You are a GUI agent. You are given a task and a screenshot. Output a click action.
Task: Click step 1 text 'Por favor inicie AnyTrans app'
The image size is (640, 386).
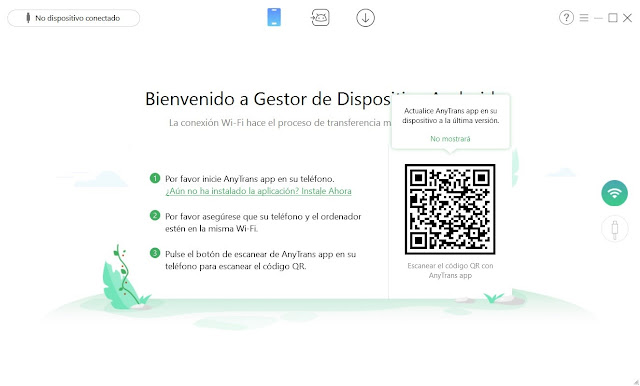coord(250,179)
